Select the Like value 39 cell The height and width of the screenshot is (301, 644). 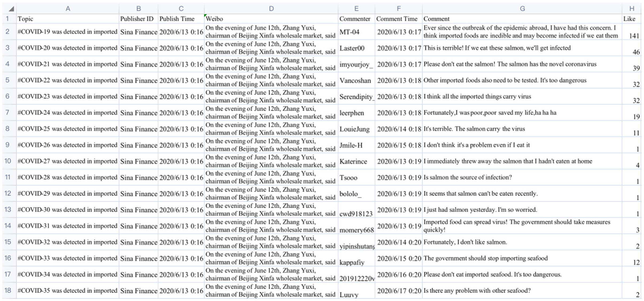tap(632, 64)
